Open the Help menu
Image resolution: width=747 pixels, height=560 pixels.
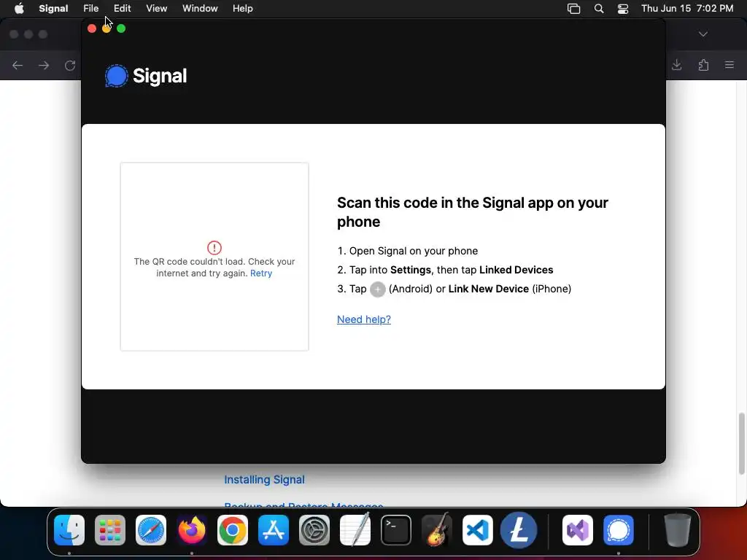[x=242, y=9]
